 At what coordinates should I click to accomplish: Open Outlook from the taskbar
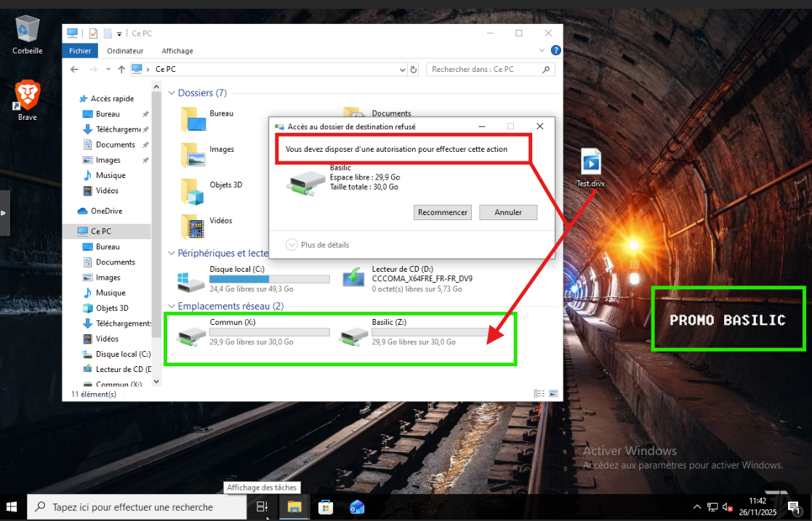[357, 507]
